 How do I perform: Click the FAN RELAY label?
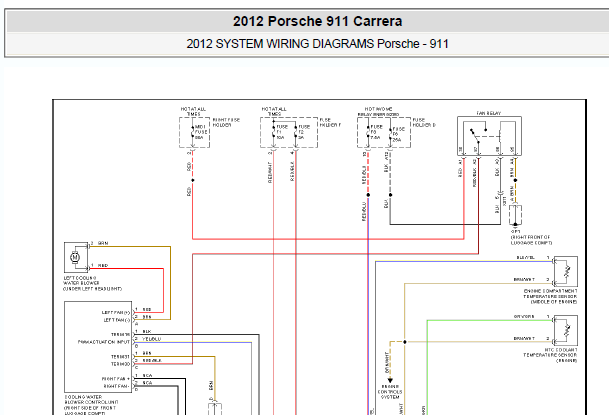click(x=489, y=113)
